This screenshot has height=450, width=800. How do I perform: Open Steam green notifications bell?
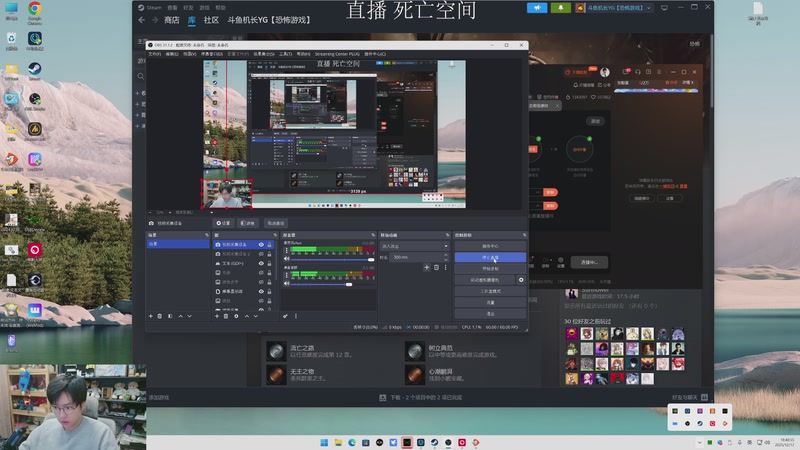pyautogui.click(x=561, y=8)
